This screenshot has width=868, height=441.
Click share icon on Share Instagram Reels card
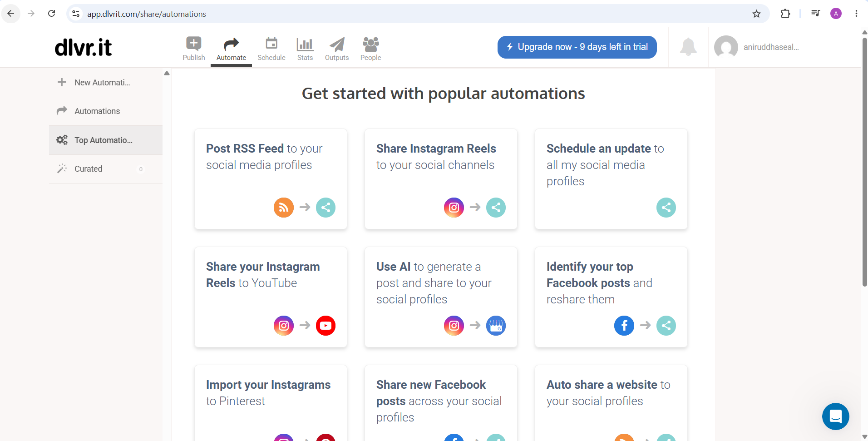click(496, 208)
